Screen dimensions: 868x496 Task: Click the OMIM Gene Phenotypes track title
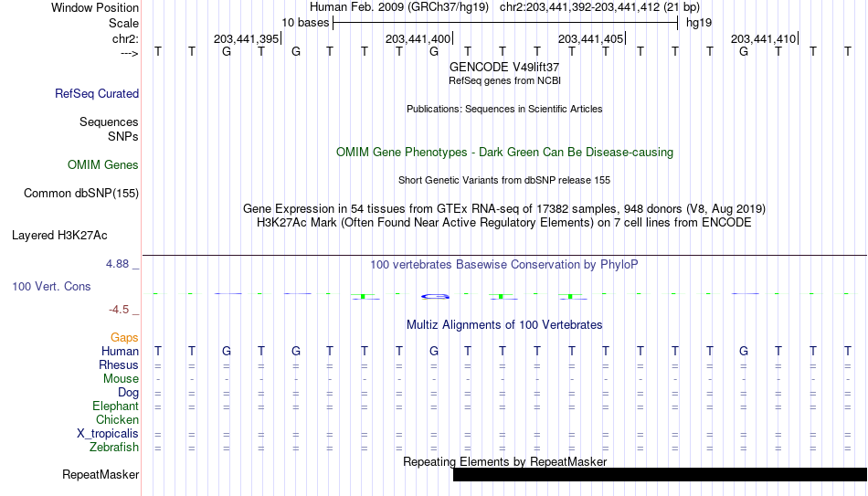(504, 153)
